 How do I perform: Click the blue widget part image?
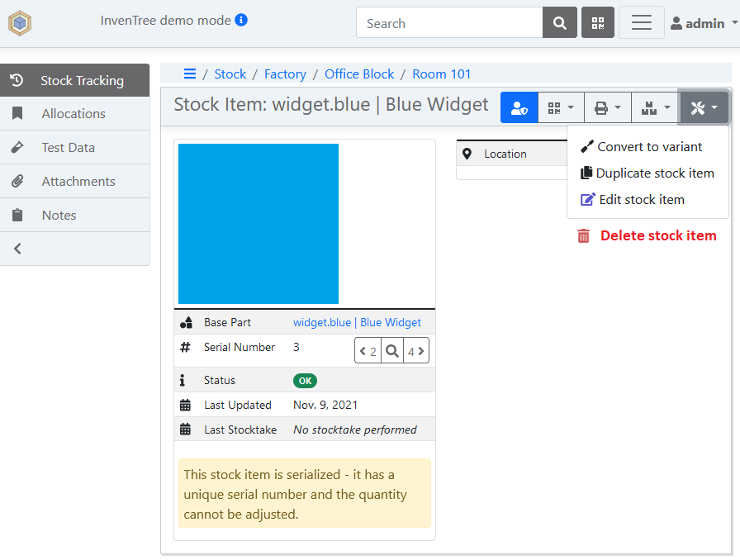(259, 224)
